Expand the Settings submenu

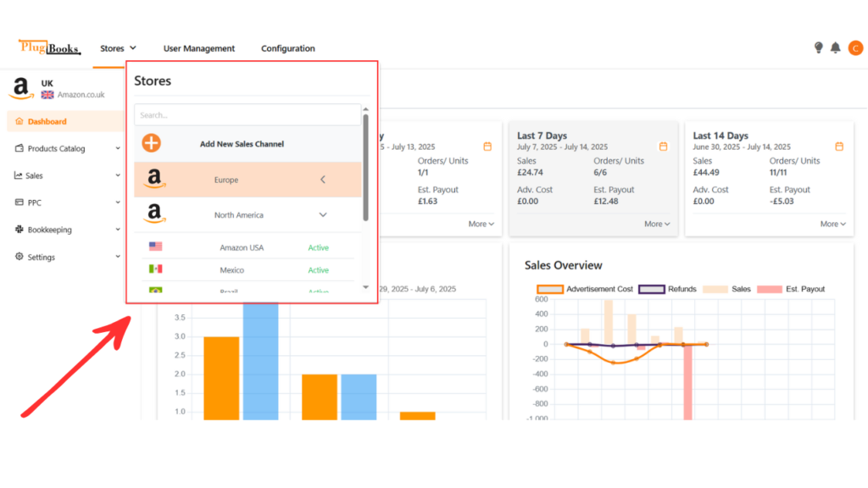[117, 257]
